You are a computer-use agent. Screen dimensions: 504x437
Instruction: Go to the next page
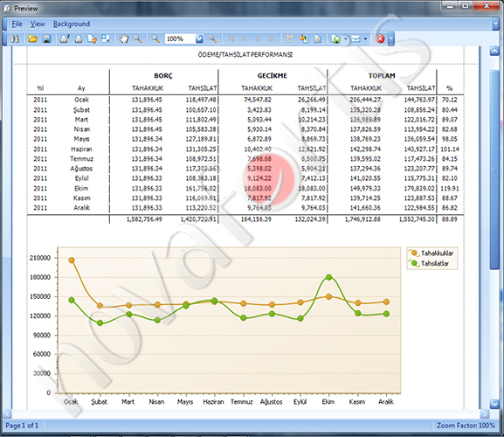[258, 39]
